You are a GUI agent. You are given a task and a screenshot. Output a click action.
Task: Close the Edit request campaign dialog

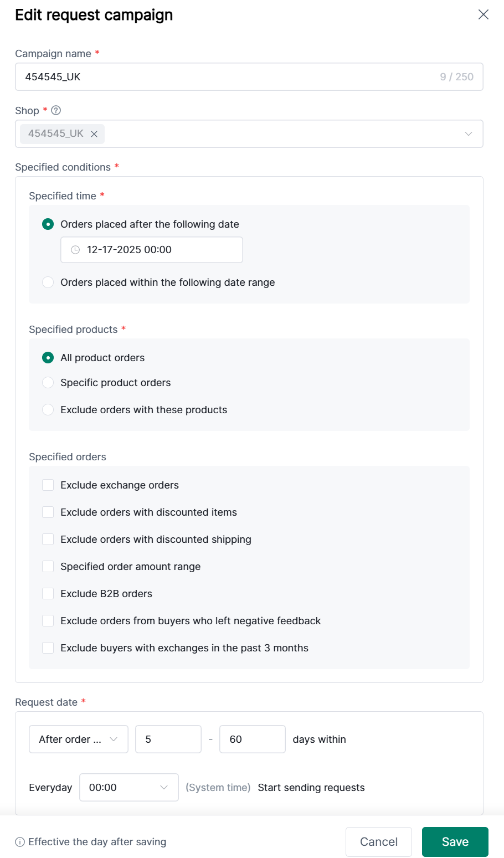[483, 15]
